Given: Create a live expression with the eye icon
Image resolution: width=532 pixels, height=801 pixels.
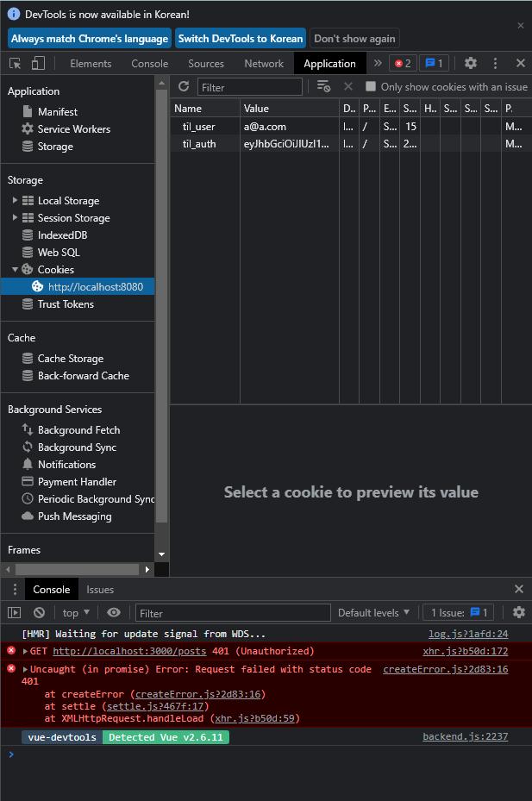Looking at the screenshot, I should pyautogui.click(x=114, y=612).
